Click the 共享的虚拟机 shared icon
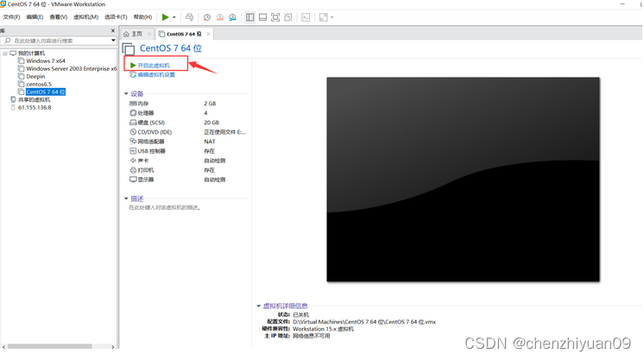644x360 pixels. pyautogui.click(x=13, y=100)
